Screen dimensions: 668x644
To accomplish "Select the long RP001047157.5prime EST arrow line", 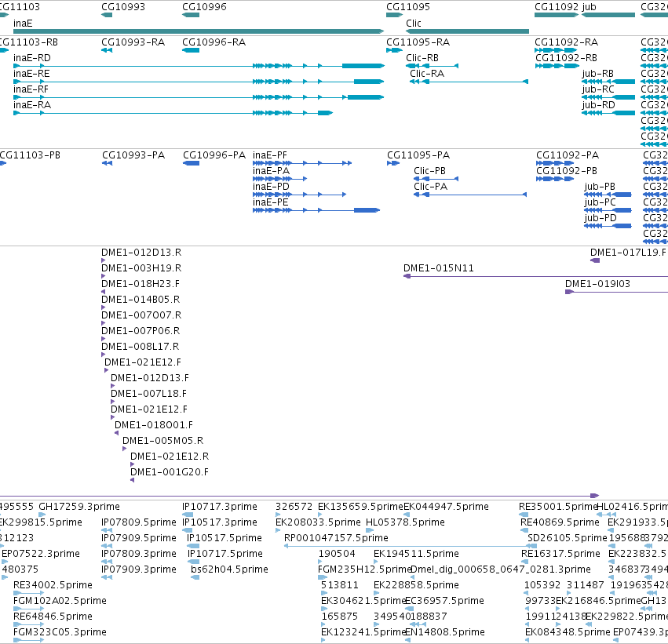I will [411, 546].
